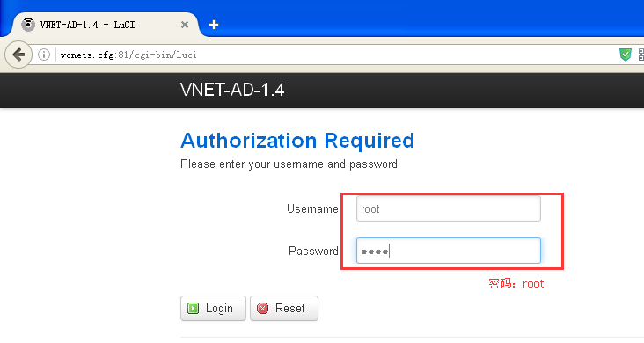Image resolution: width=644 pixels, height=343 pixels.
Task: Click the green Login icon
Action: click(193, 308)
